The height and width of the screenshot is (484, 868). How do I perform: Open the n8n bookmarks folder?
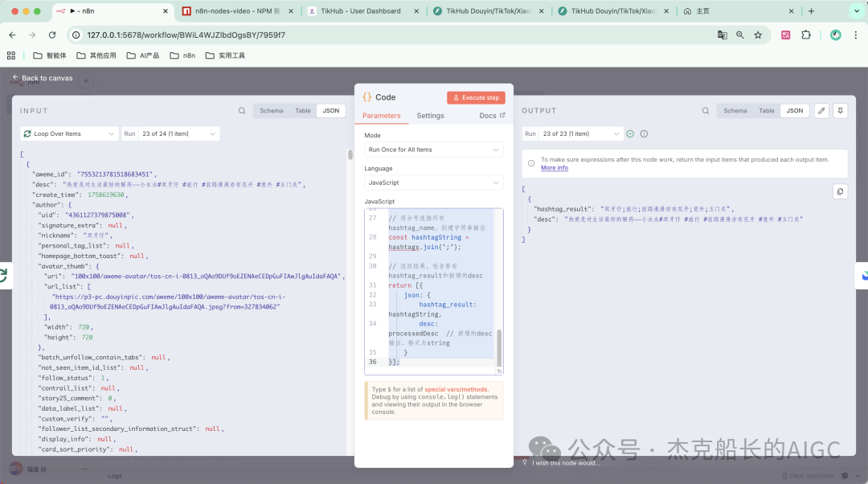(x=182, y=55)
